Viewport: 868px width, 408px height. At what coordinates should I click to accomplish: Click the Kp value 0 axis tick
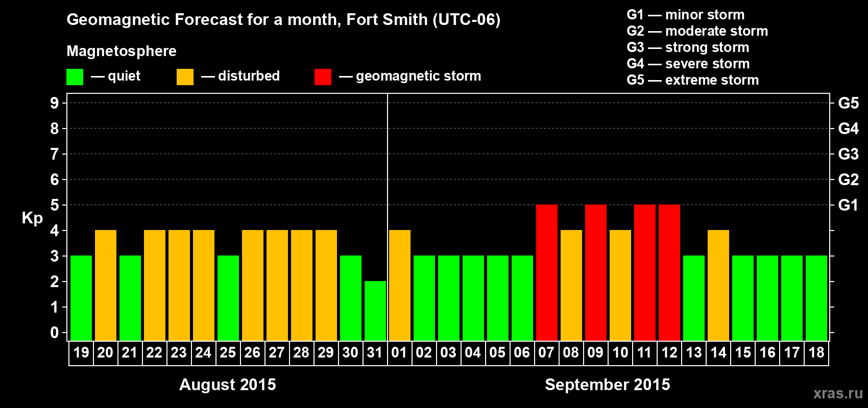point(55,333)
